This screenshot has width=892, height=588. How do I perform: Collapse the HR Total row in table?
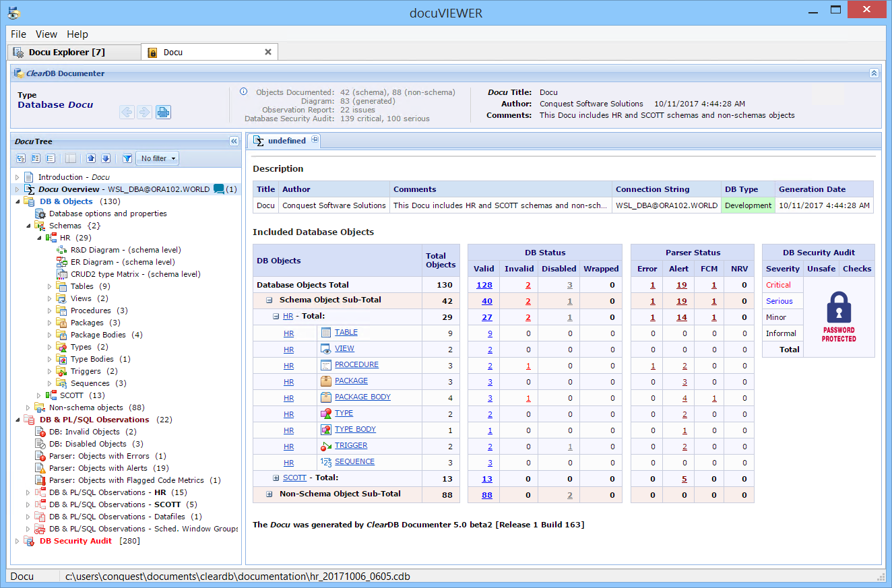276,316
